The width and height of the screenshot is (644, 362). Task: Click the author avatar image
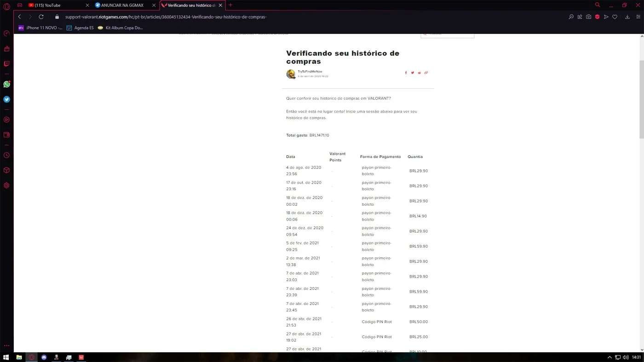pos(291,74)
